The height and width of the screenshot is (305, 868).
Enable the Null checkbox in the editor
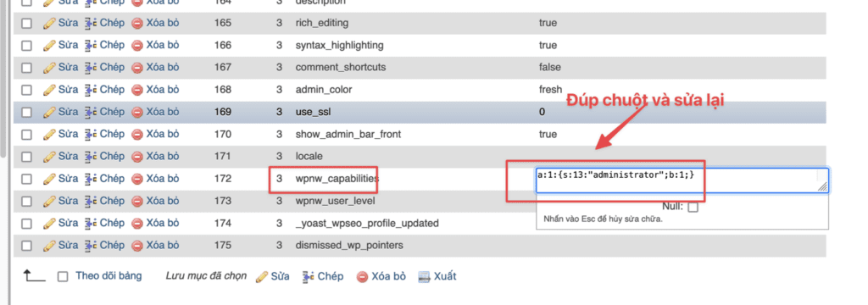[x=693, y=207]
